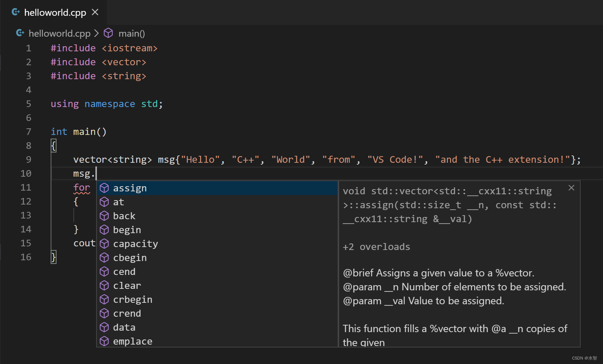Image resolution: width=603 pixels, height=364 pixels.
Task: Click the method icon next to begin
Action: pos(104,230)
